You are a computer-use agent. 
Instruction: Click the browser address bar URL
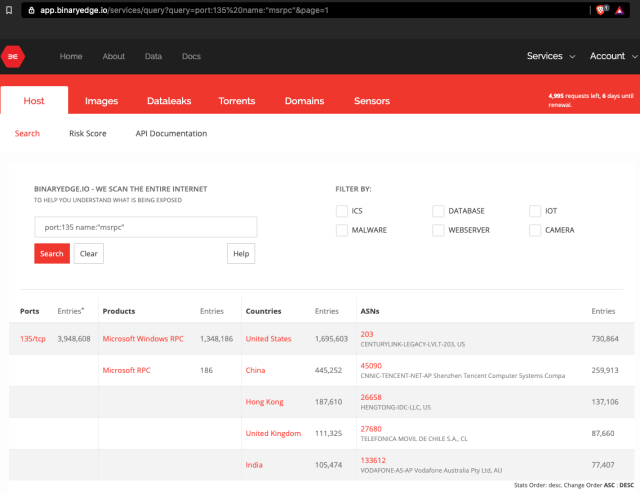point(184,10)
